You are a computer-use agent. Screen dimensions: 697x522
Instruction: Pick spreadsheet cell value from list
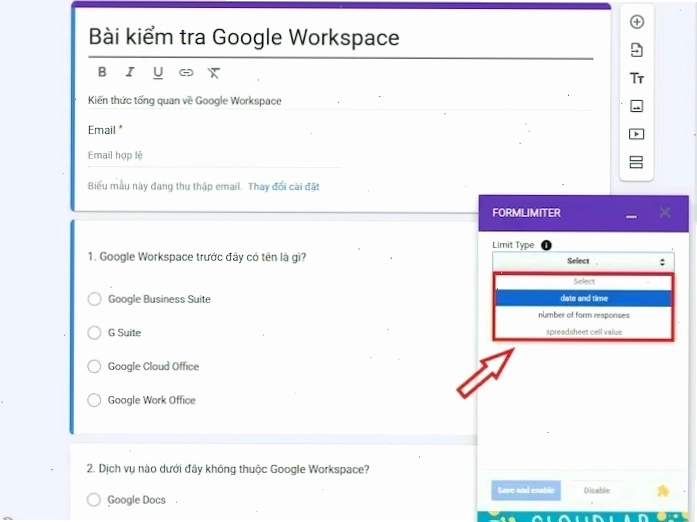point(583,332)
